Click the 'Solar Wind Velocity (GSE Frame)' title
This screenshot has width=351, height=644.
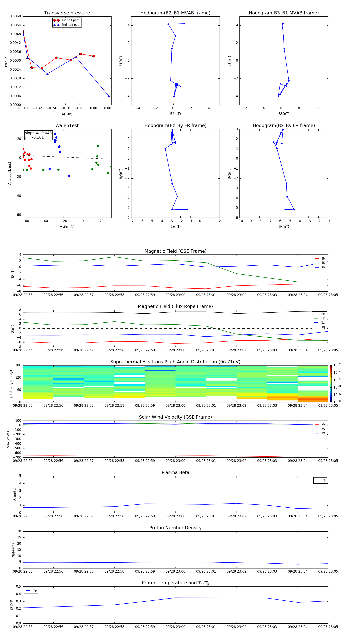tap(175, 417)
